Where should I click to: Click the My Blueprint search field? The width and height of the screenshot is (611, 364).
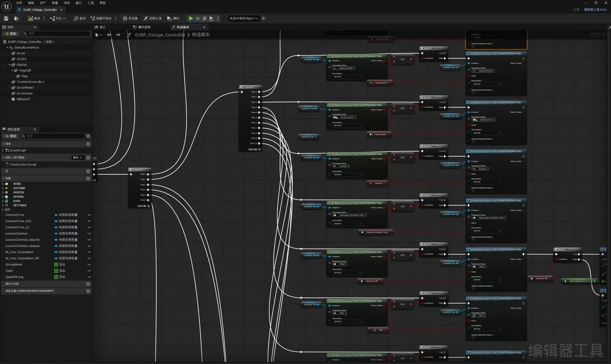(x=53, y=136)
